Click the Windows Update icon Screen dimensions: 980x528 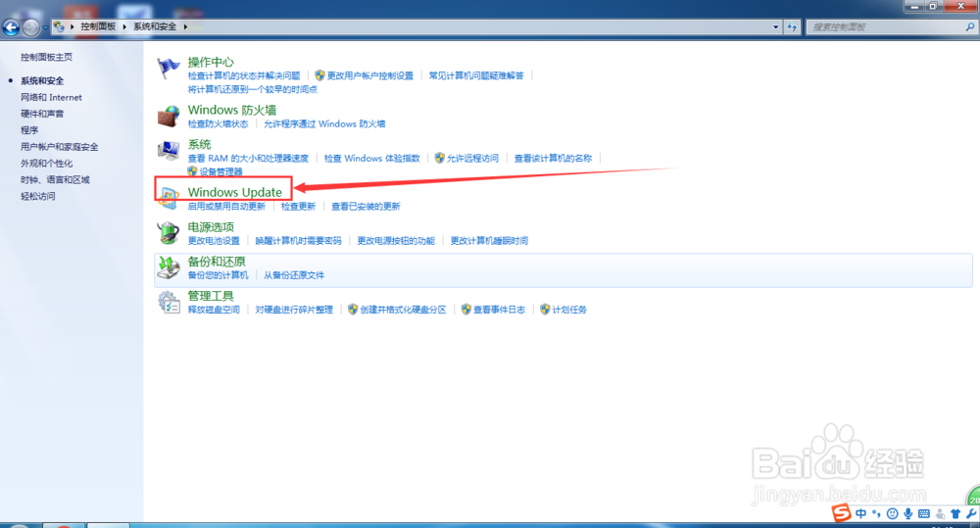169,198
